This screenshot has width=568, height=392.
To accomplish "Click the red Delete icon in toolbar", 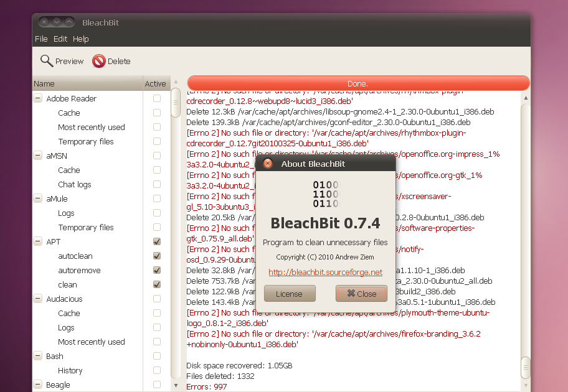I will (x=98, y=61).
